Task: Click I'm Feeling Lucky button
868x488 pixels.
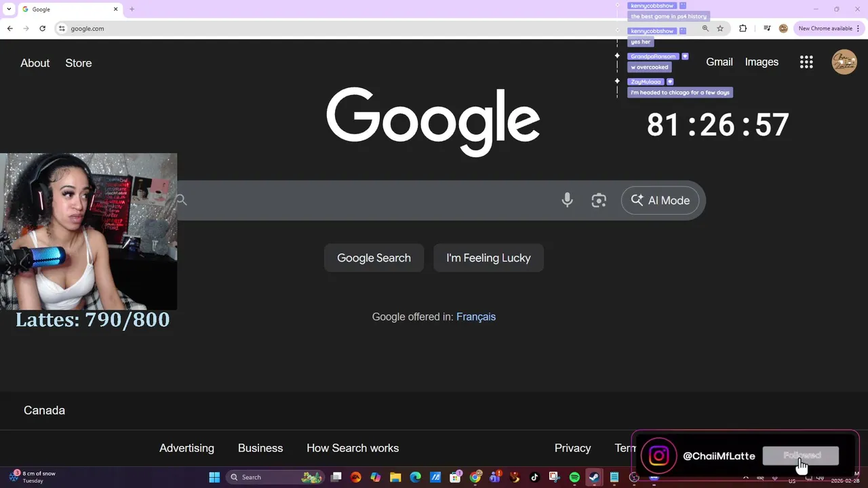Action: click(488, 258)
